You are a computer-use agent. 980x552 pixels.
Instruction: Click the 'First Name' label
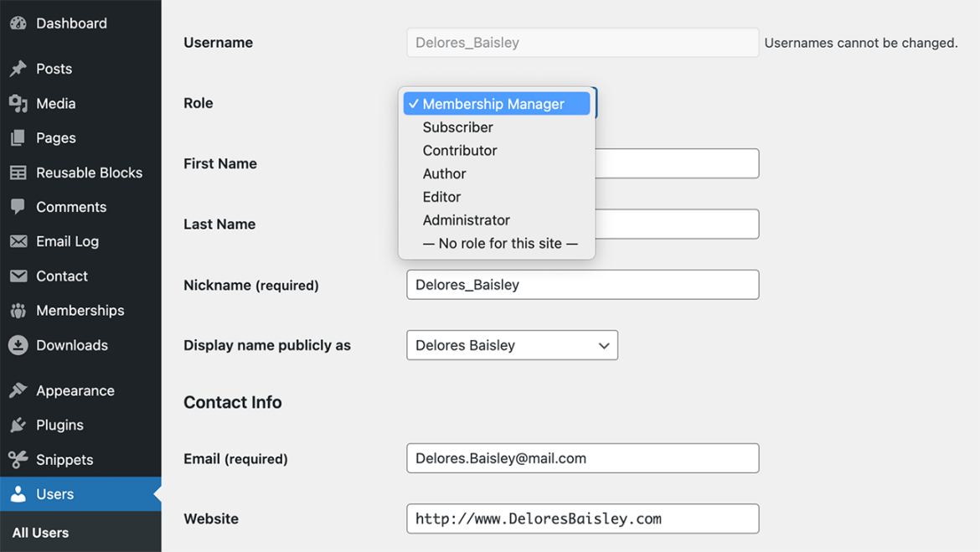click(x=220, y=163)
